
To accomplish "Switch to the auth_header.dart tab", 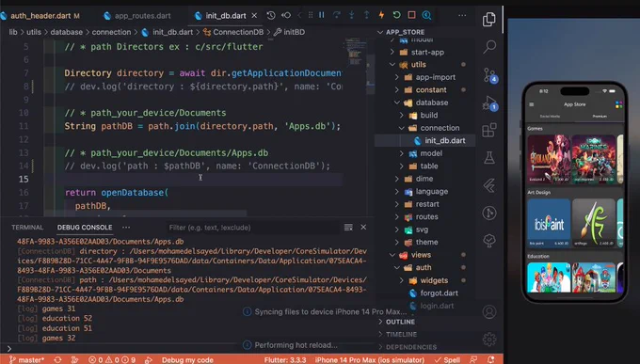I will click(40, 16).
